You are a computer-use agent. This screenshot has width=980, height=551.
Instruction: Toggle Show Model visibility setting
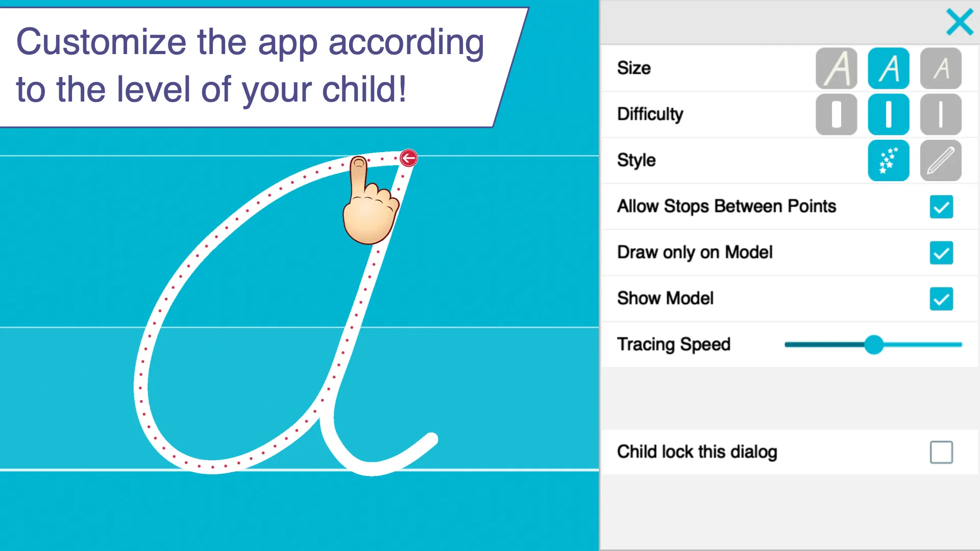941,298
